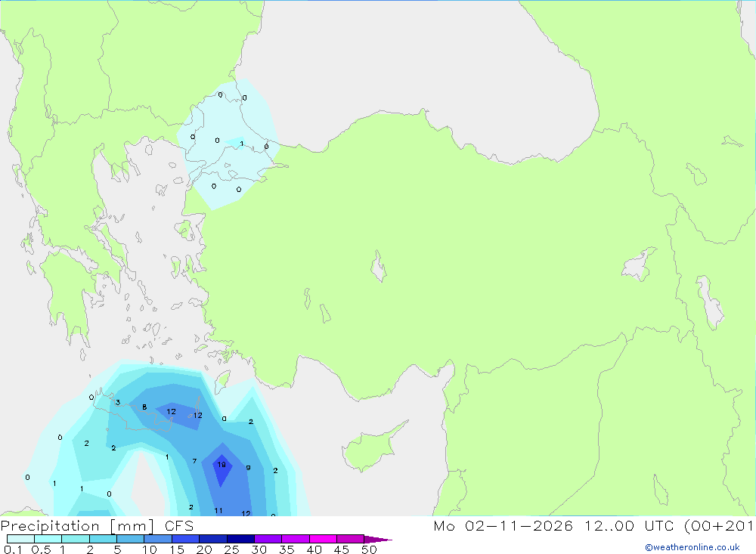Click the '3' precipitation value over western Crete
756x554 pixels.
118,403
